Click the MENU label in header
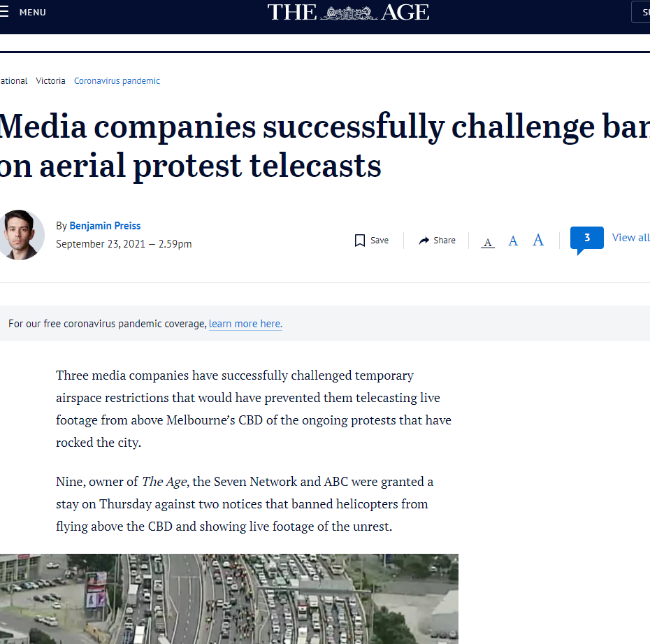This screenshot has height=644, width=650. tap(32, 13)
